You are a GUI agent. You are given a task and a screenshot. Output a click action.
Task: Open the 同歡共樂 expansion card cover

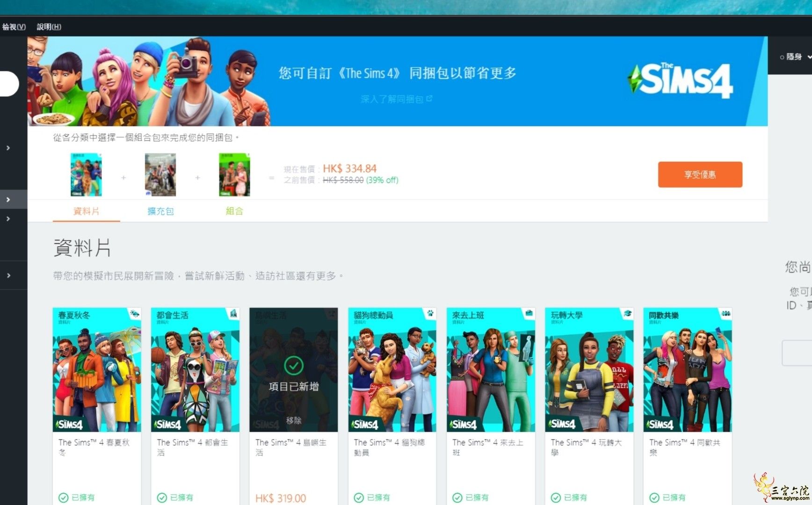click(688, 369)
